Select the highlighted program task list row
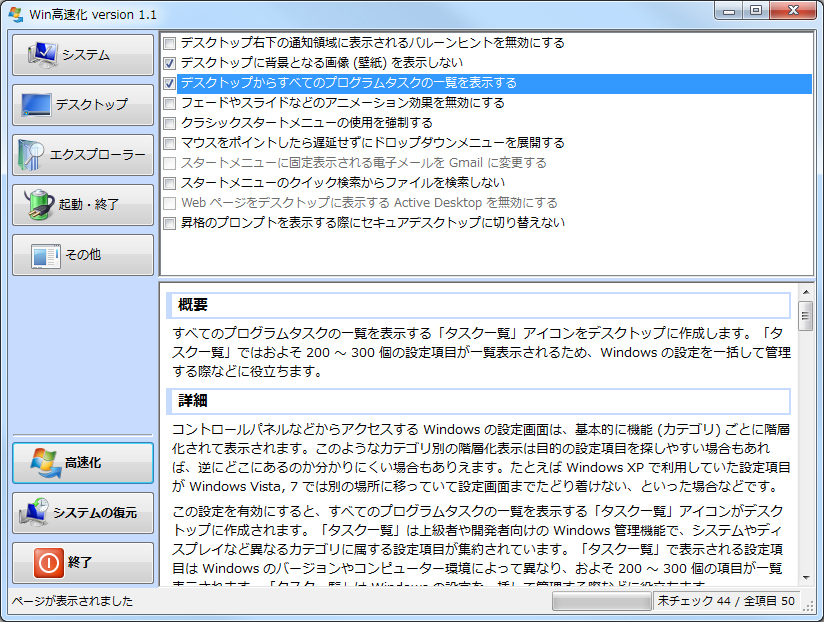Image resolution: width=824 pixels, height=622 pixels. pyautogui.click(x=400, y=84)
